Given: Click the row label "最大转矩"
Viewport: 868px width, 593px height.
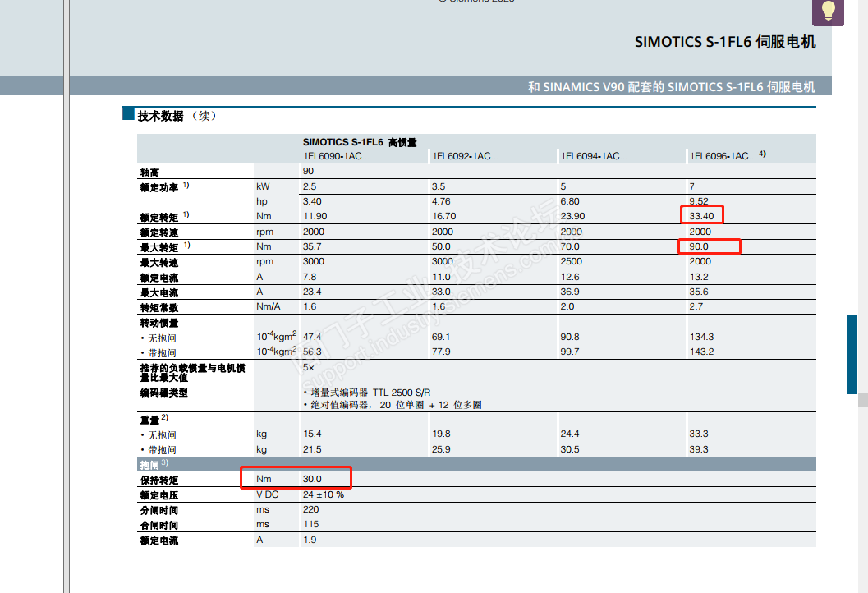Looking at the screenshot, I should (159, 247).
